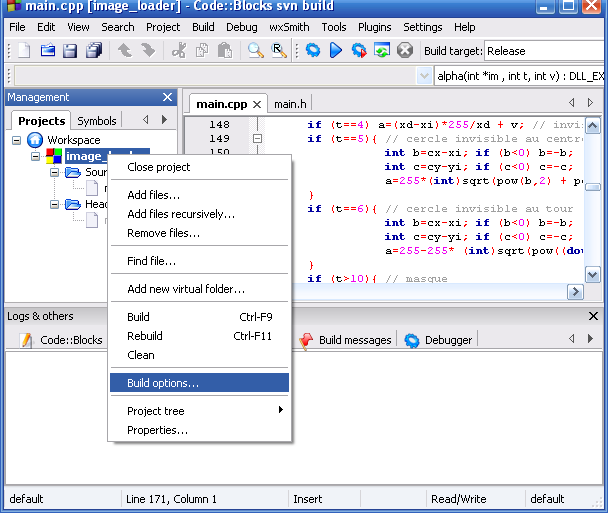Collapse the image_loader project node

35,156
